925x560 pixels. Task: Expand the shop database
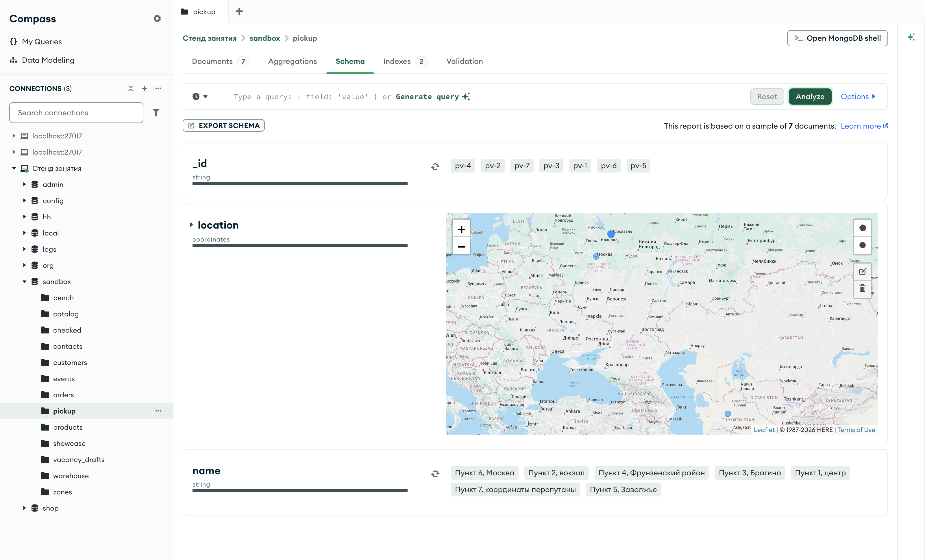tap(24, 508)
